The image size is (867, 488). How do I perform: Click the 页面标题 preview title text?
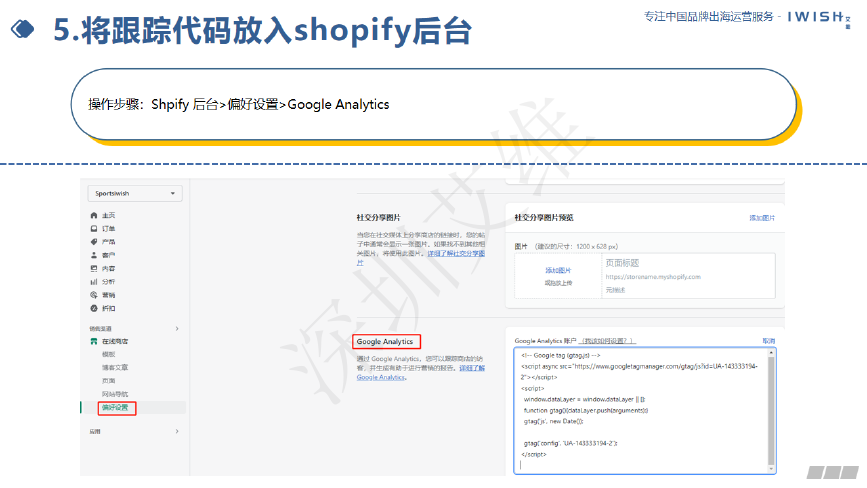click(622, 263)
